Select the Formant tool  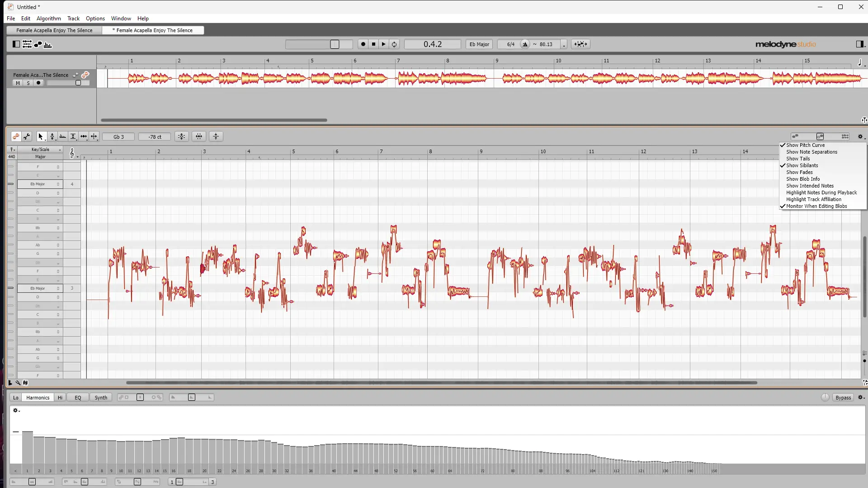click(x=73, y=136)
